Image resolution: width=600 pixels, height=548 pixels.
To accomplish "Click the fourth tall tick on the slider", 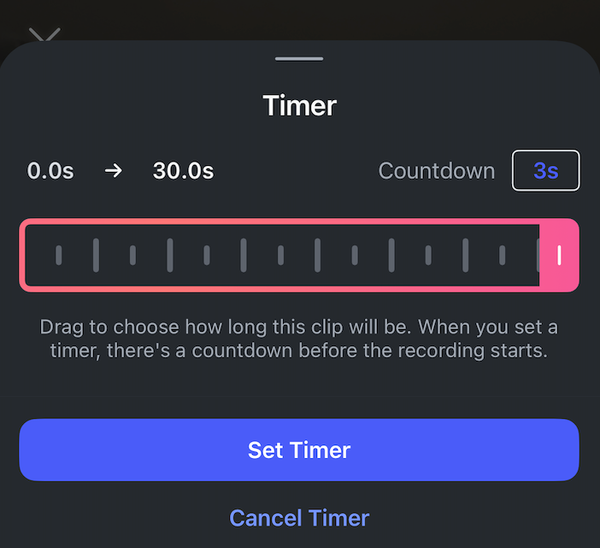I will coord(317,255).
